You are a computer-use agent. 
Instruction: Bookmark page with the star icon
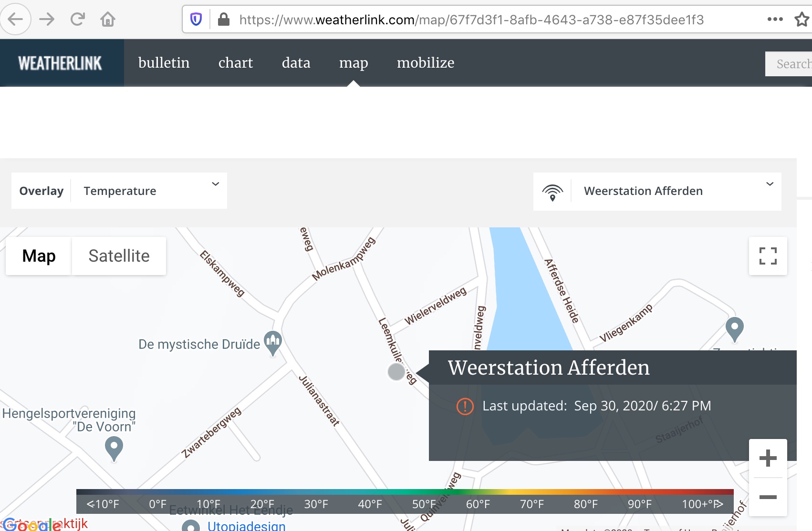point(801,20)
